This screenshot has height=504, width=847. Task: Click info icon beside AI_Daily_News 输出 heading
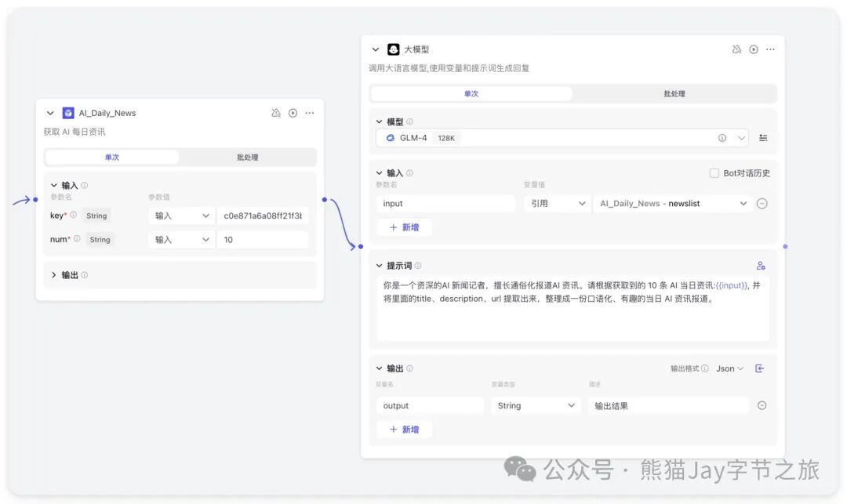click(84, 274)
